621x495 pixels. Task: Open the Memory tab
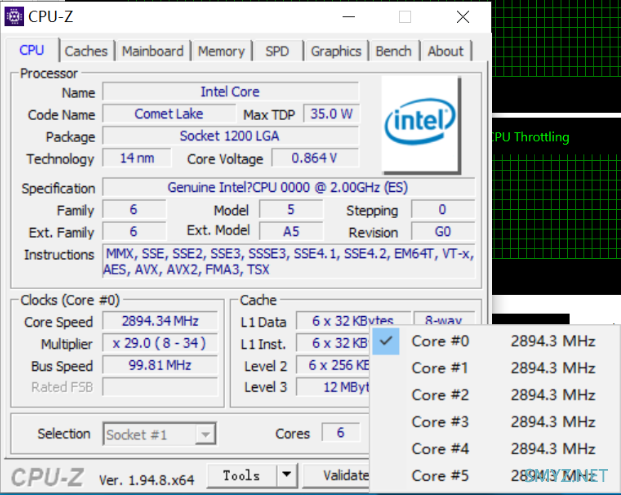(221, 51)
